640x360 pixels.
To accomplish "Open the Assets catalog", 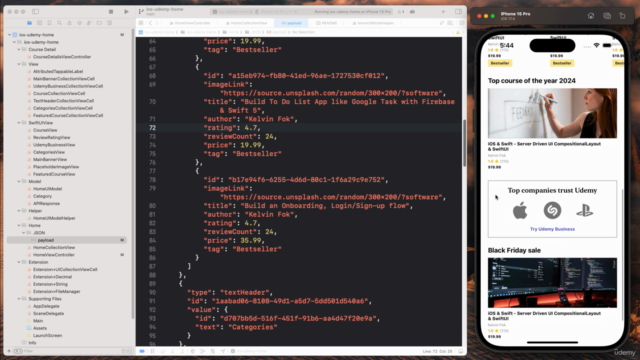I will [40, 328].
